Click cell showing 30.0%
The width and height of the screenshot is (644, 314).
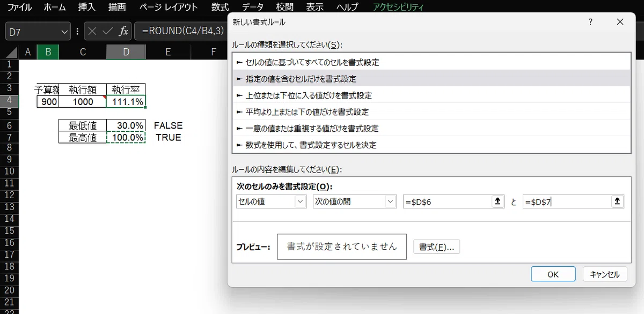[x=126, y=125]
